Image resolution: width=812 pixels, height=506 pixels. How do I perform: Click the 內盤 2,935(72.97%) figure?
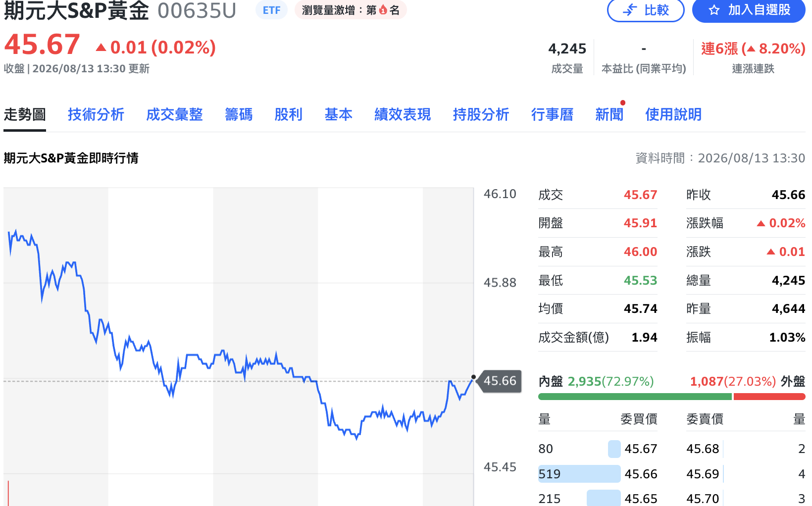[610, 381]
